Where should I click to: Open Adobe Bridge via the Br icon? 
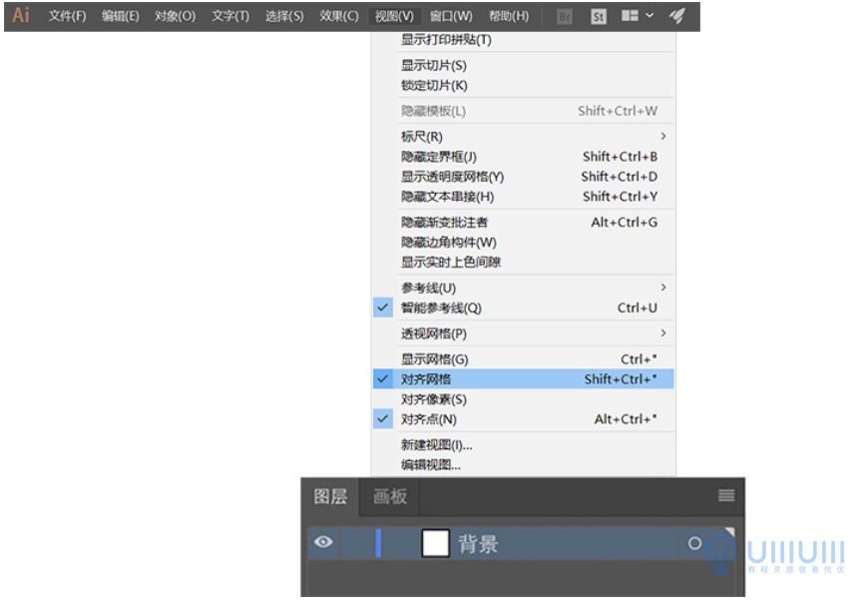tap(565, 16)
